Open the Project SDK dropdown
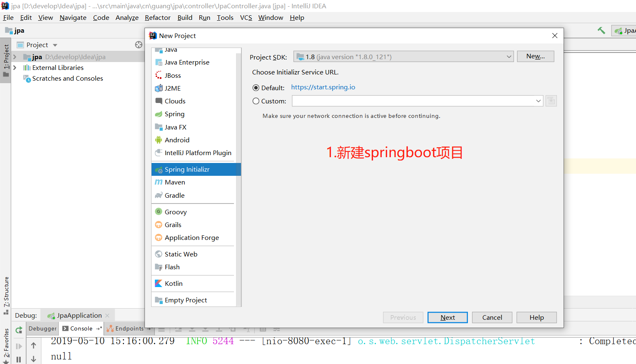Image resolution: width=636 pixels, height=364 pixels. (x=404, y=57)
